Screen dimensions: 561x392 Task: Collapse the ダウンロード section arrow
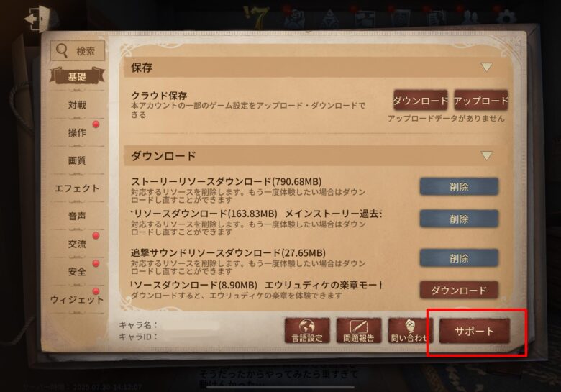pyautogui.click(x=486, y=155)
